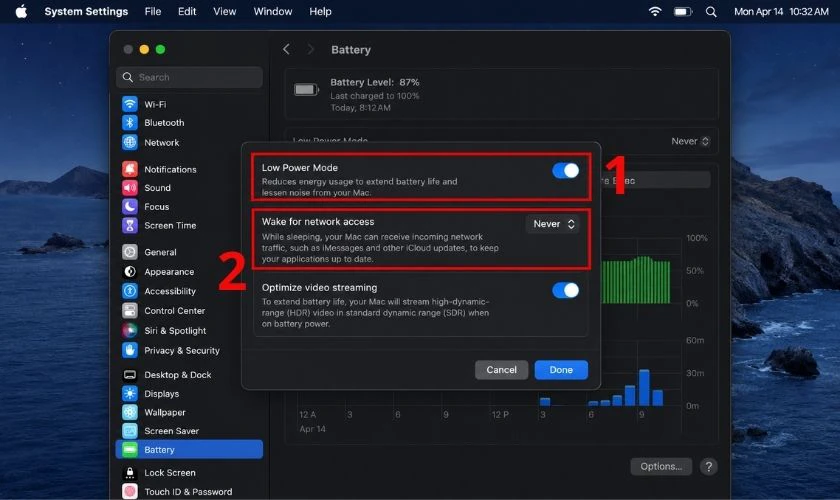Open the Wake for network access dropdown
The height and width of the screenshot is (500, 840).
(553, 224)
